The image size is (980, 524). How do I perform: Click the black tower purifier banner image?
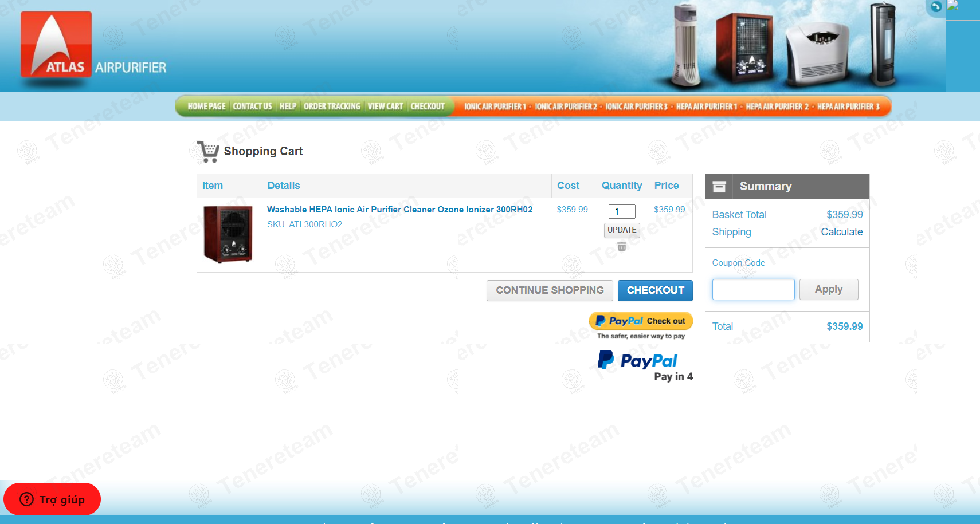[882, 44]
